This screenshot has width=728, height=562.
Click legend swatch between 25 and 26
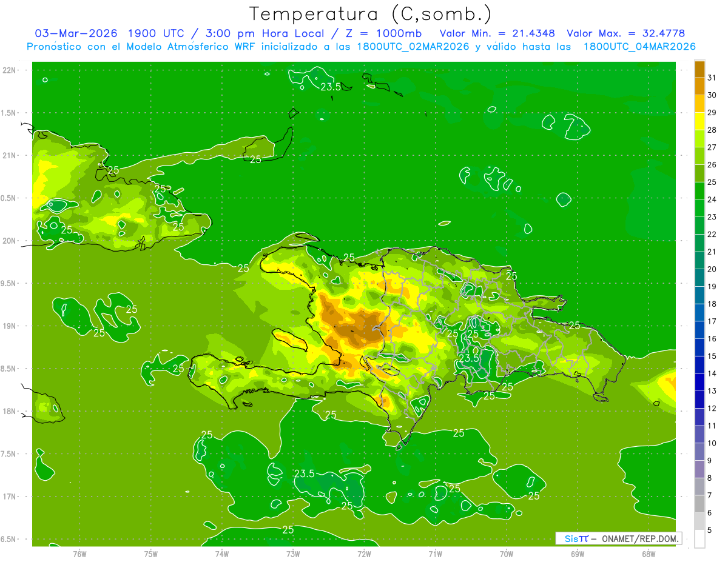pyautogui.click(x=699, y=173)
